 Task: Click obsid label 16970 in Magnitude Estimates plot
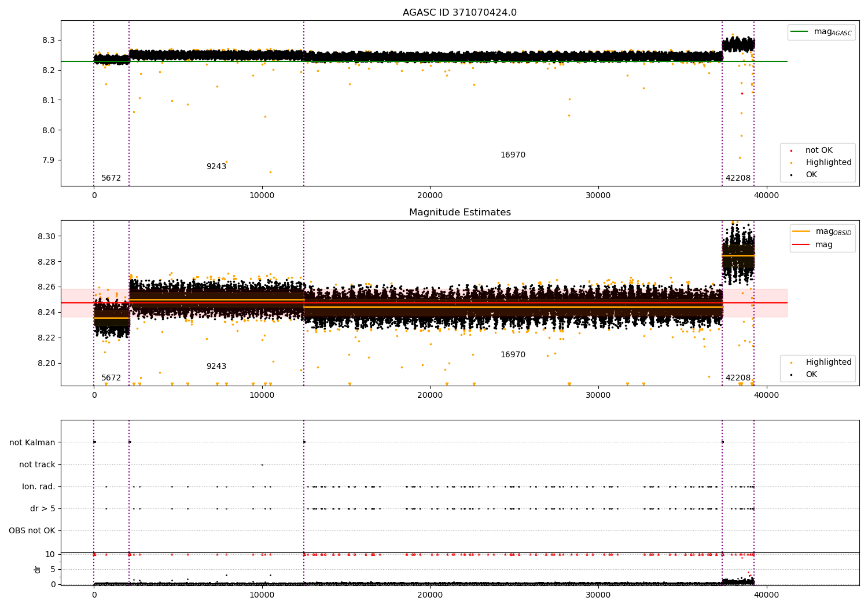(513, 355)
